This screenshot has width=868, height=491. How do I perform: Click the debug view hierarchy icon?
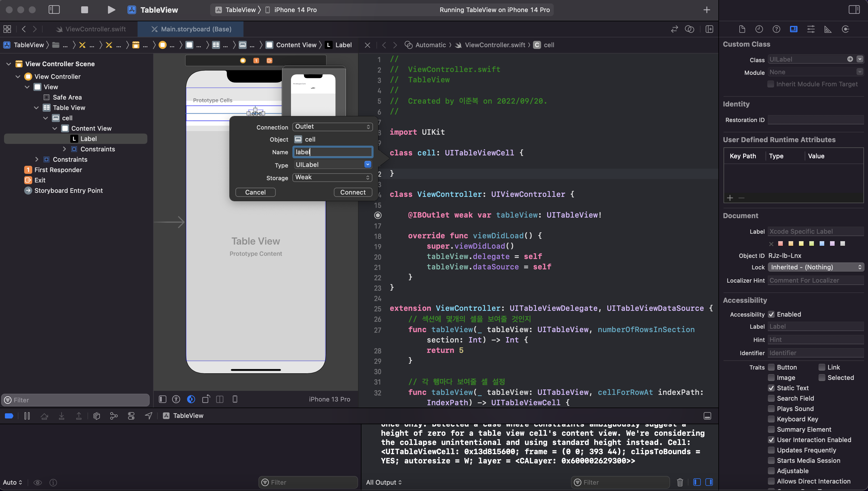click(x=96, y=416)
